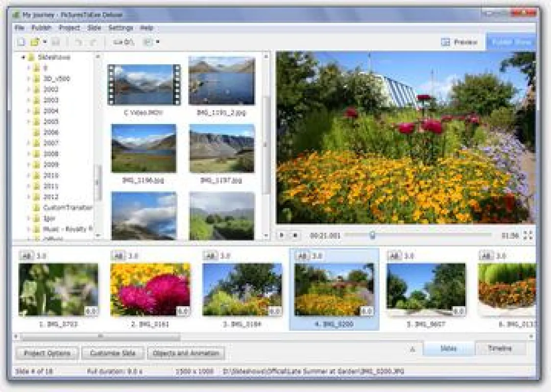Select the C Video.MOV thumbnail
Viewport: 551px width, 392px height.
pyautogui.click(x=144, y=85)
